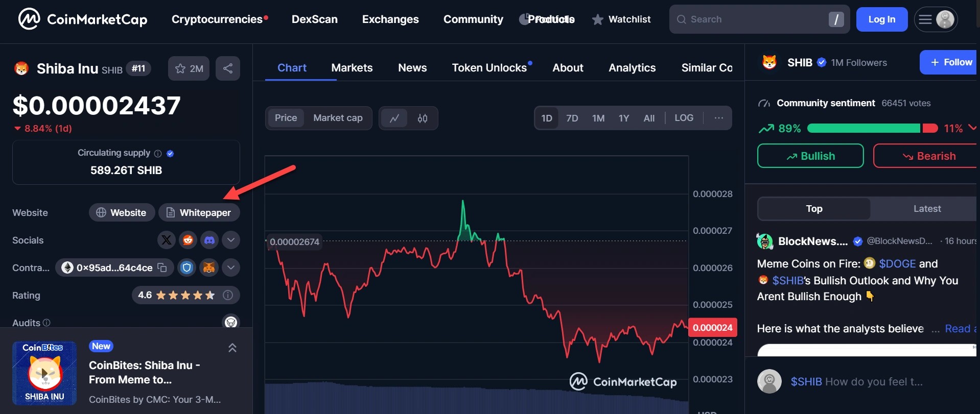Click the MetaMask fox icon
980x414 pixels.
(x=208, y=267)
